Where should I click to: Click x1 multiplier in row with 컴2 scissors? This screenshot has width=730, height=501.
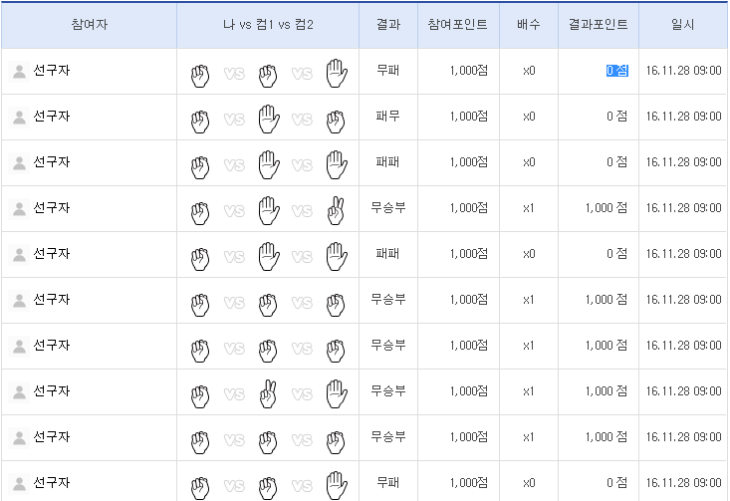[x=529, y=208]
